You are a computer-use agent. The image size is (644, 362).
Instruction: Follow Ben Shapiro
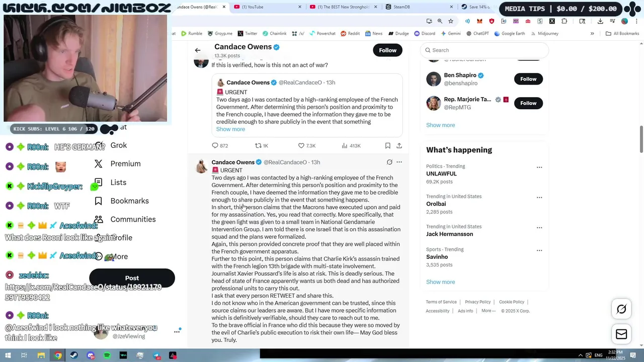528,79
